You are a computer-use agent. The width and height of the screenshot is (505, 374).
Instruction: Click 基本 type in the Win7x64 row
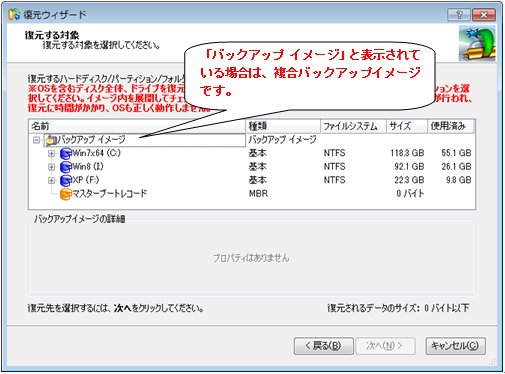258,153
